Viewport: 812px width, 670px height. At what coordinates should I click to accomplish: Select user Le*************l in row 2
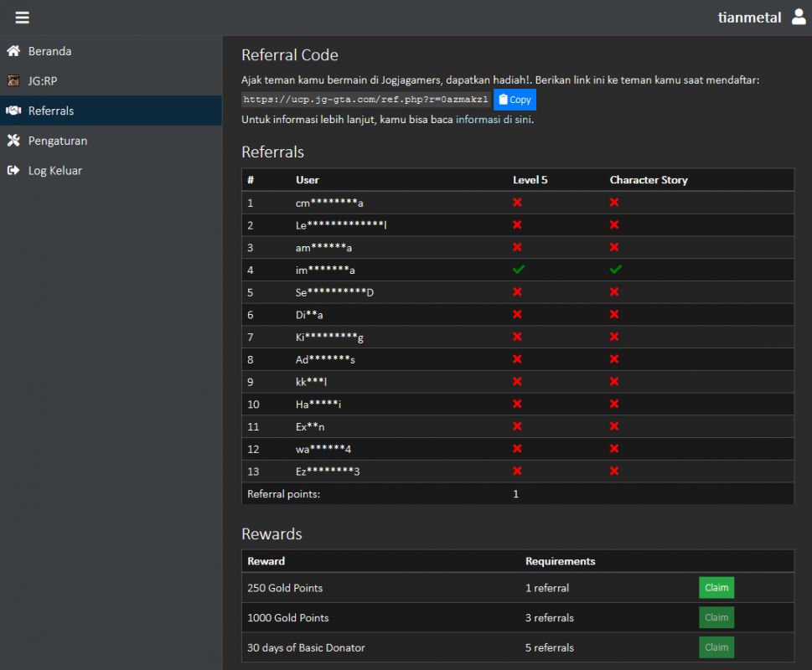(x=341, y=225)
